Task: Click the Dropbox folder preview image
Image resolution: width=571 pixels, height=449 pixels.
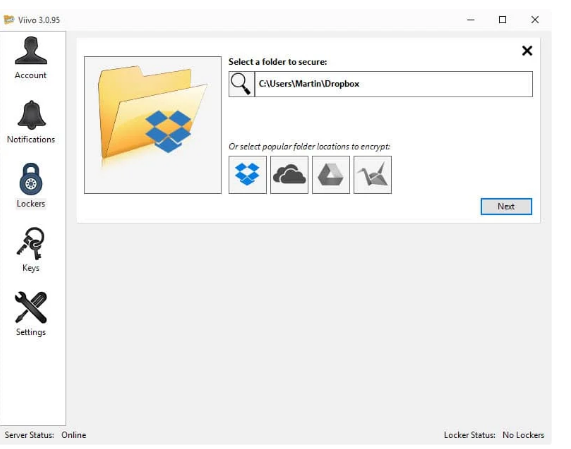Action: 153,125
